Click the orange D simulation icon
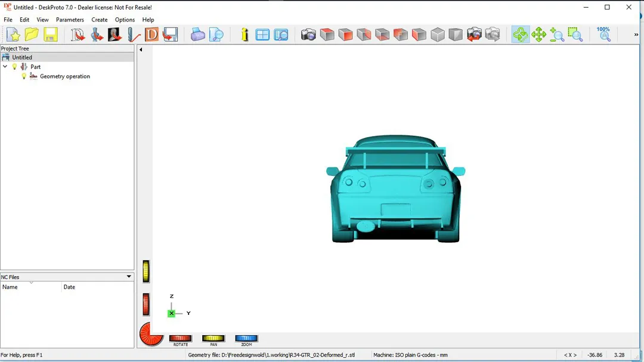The width and height of the screenshot is (644, 362). coord(151,35)
